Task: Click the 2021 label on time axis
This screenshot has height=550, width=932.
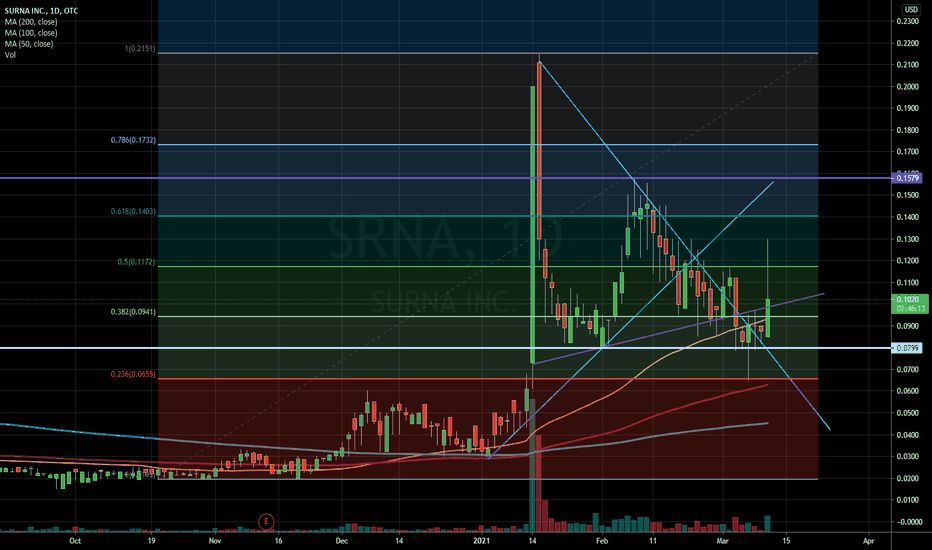Action: point(481,540)
